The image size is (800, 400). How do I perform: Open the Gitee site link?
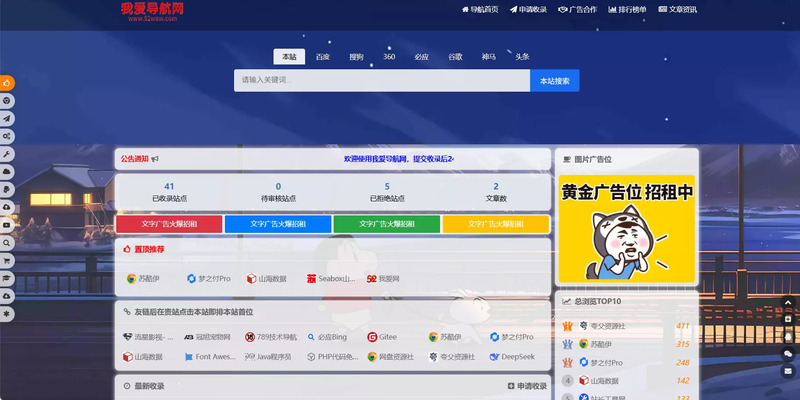click(382, 337)
